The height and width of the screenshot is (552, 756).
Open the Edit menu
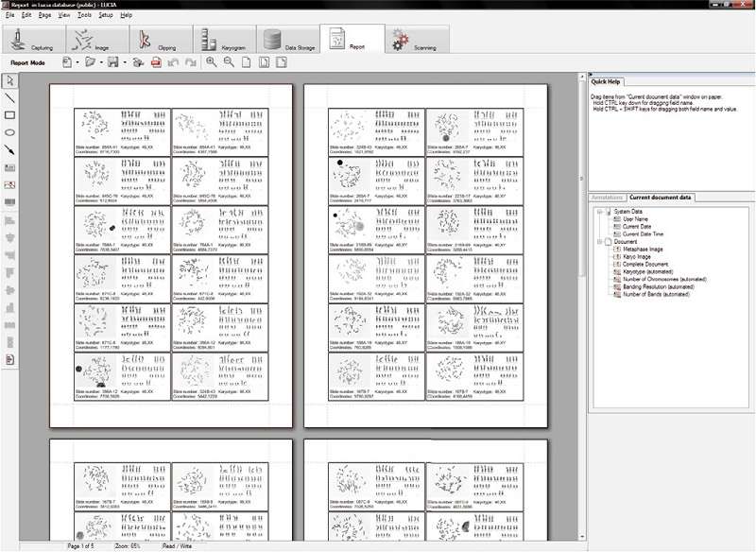pyautogui.click(x=26, y=15)
